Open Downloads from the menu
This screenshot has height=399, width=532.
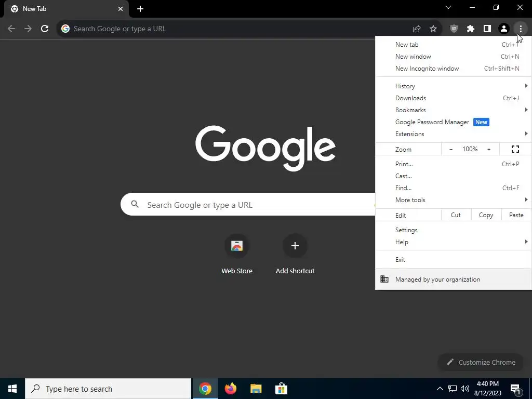click(x=453, y=98)
